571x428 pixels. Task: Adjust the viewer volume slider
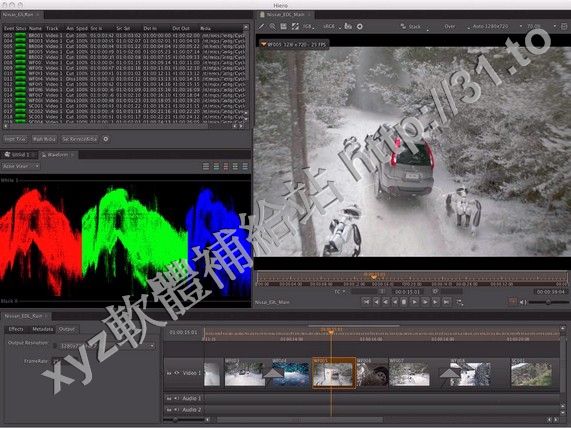(x=548, y=302)
